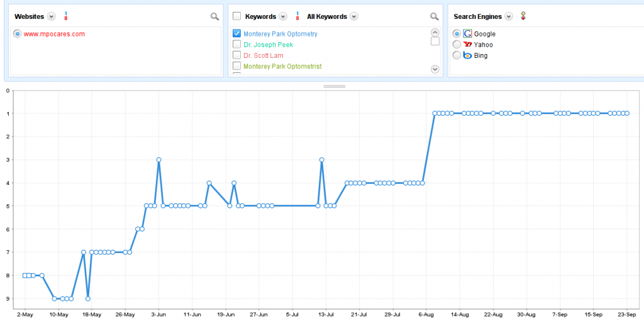Viewport: 644px width, 319px height.
Task: Uncheck Monterey Park Optometry keyword checkbox
Action: [x=236, y=34]
